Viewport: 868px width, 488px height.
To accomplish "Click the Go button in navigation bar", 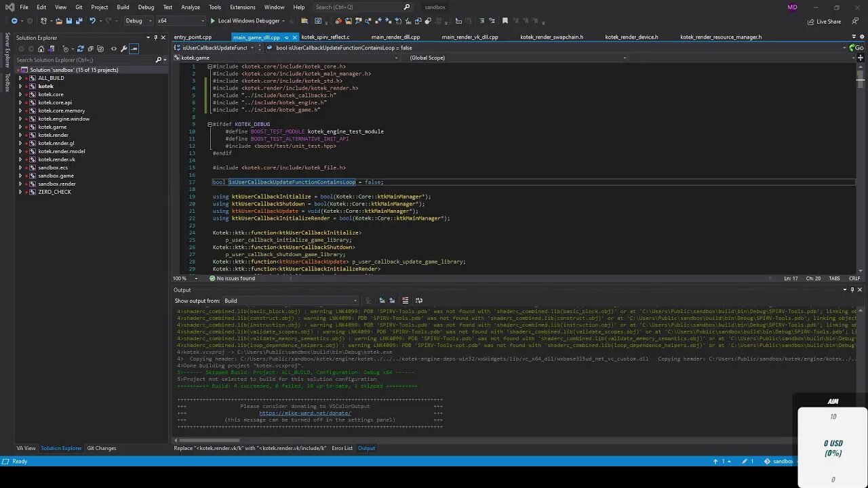I will point(857,47).
